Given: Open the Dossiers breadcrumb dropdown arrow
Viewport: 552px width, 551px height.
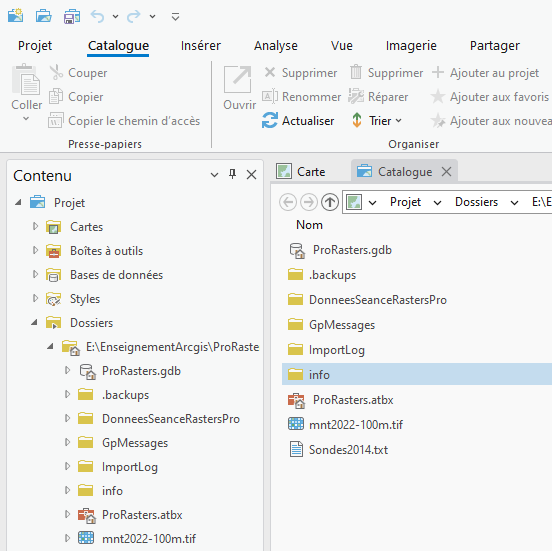Looking at the screenshot, I should click(514, 203).
